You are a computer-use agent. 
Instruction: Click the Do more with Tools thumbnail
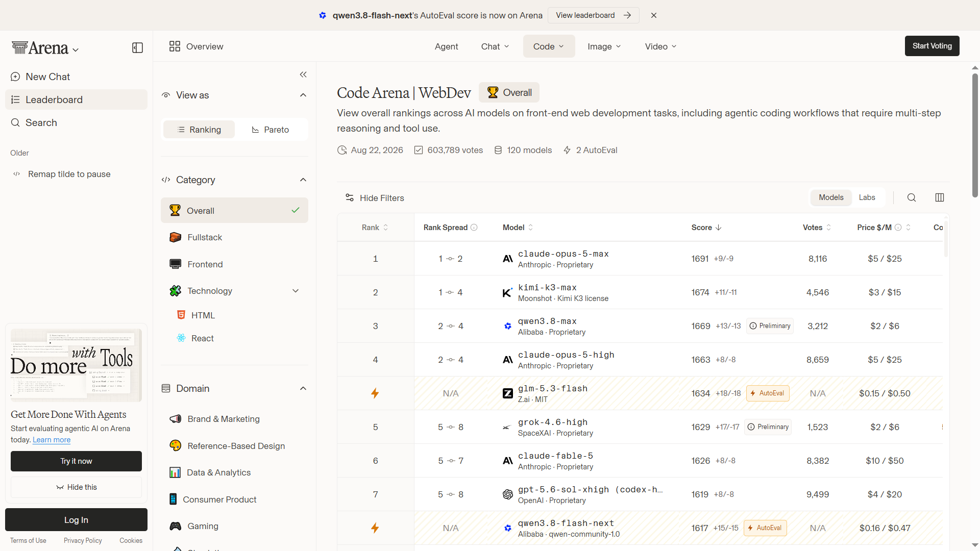76,365
